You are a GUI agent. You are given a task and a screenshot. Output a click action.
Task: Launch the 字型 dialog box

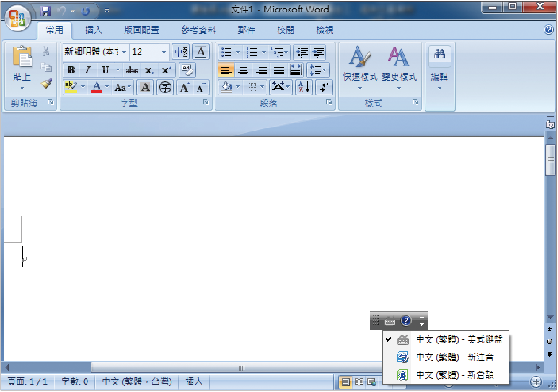[x=206, y=103]
